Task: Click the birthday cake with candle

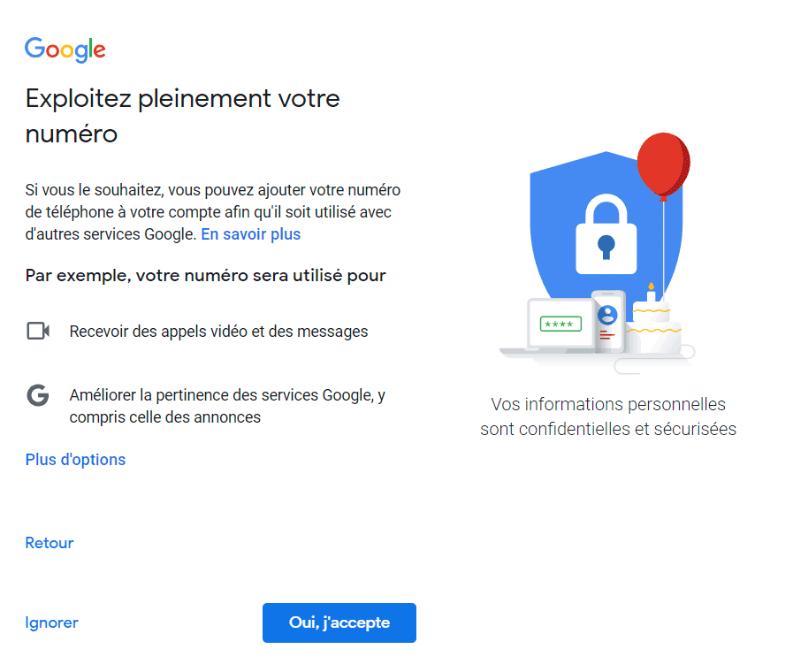Action: (653, 321)
